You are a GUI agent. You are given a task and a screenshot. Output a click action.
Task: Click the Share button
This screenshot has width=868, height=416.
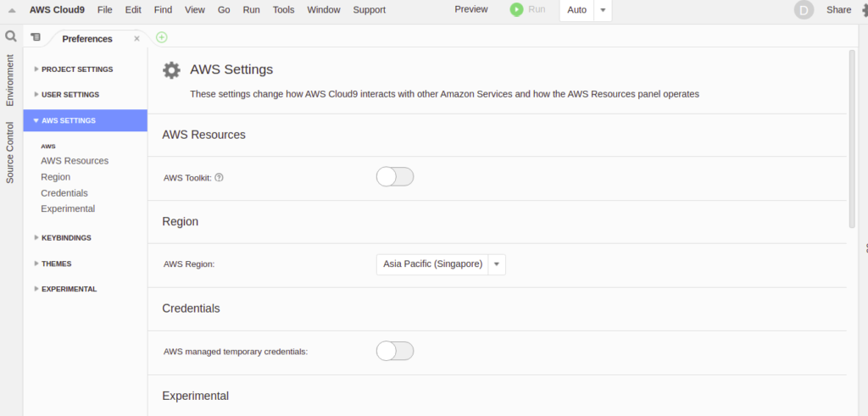pyautogui.click(x=838, y=10)
